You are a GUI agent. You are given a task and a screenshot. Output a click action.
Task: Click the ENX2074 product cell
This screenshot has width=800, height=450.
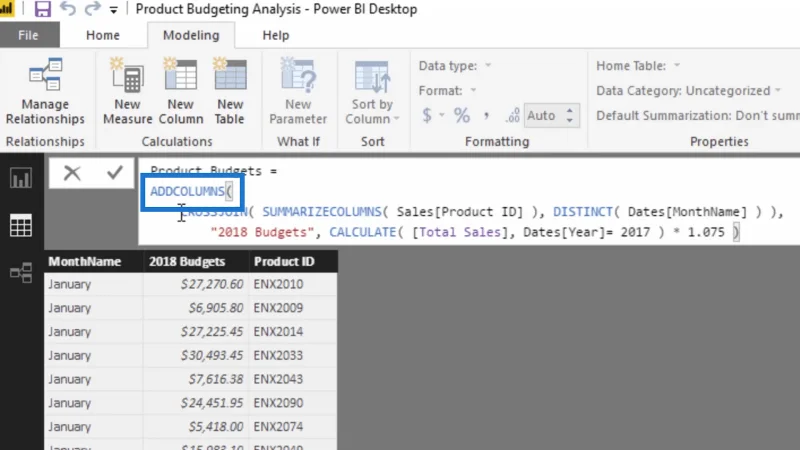click(x=293, y=427)
